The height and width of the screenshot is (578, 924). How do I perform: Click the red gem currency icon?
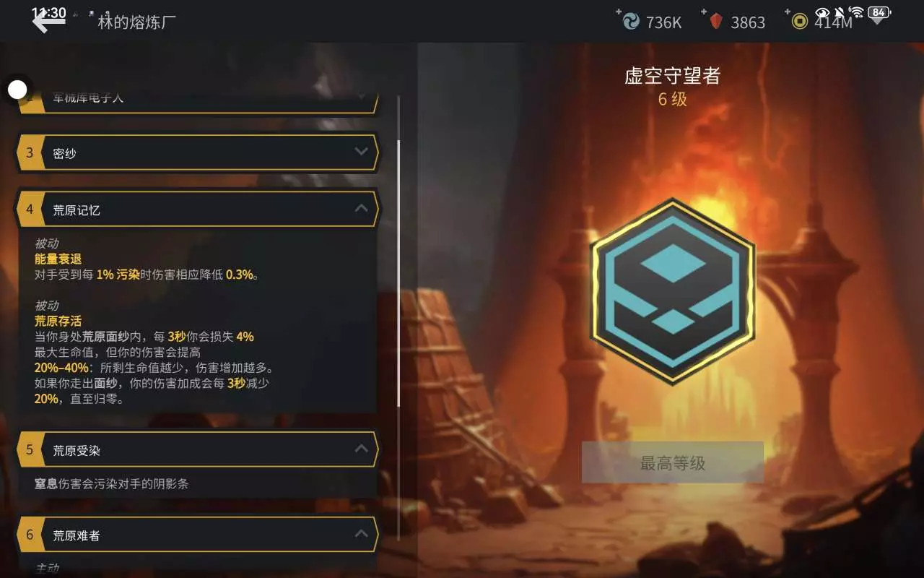coord(716,22)
